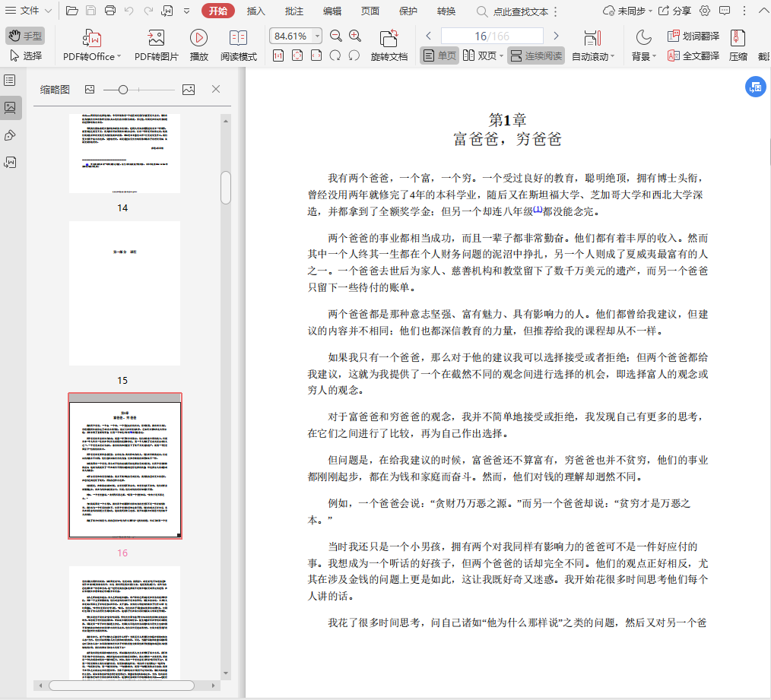Open the bottom sidebar Word-file panel icon

10,163
